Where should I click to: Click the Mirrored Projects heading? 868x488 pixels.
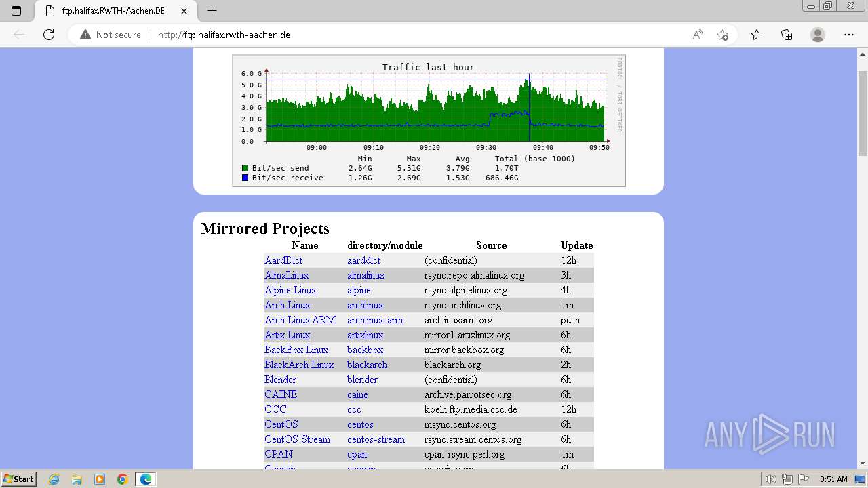click(265, 228)
